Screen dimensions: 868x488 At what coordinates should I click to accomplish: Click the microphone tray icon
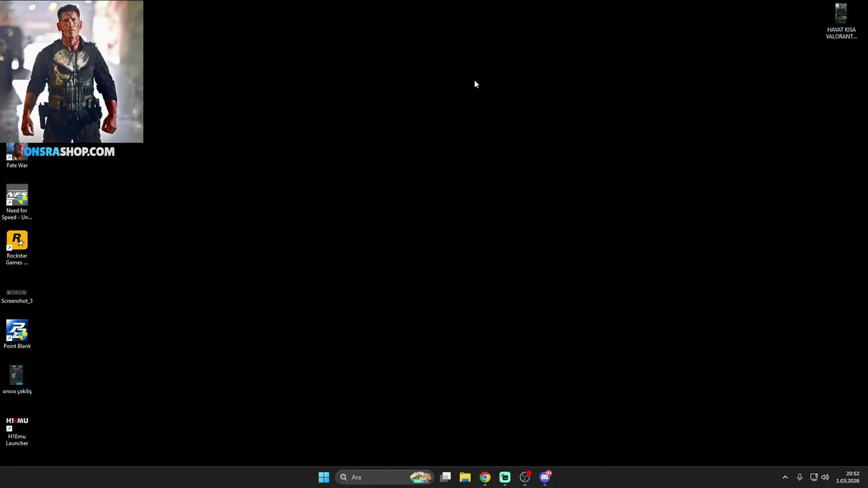pos(800,477)
